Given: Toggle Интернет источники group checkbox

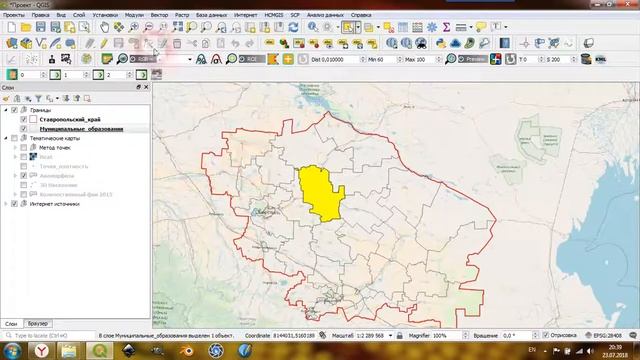Looking at the screenshot, I should [14, 204].
